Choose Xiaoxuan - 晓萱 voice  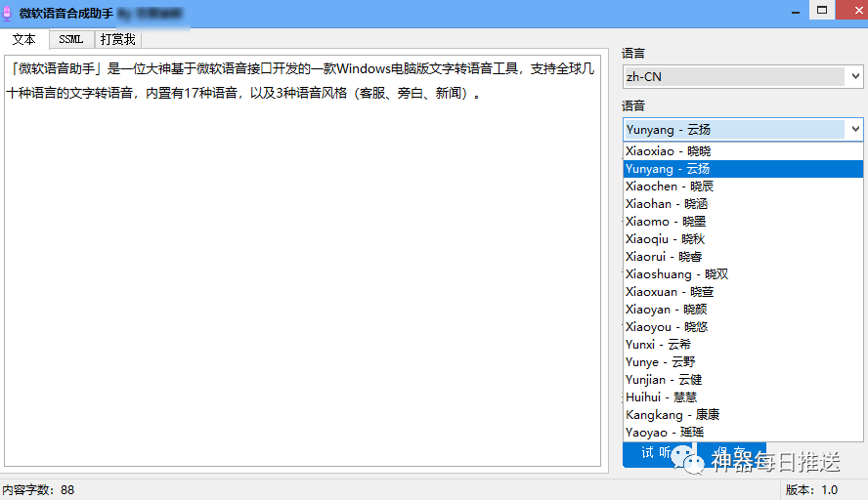pos(743,292)
